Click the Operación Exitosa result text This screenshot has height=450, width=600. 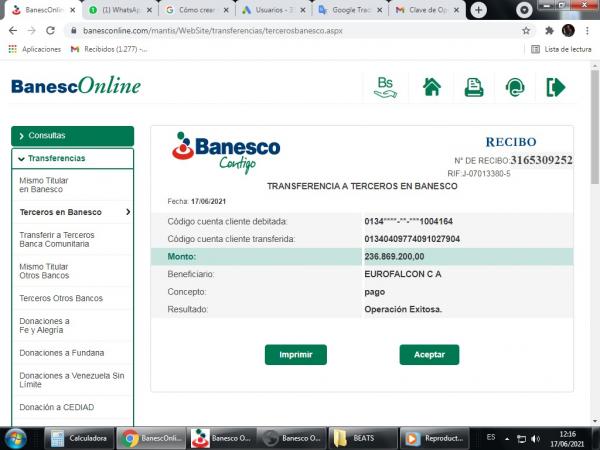click(x=403, y=309)
